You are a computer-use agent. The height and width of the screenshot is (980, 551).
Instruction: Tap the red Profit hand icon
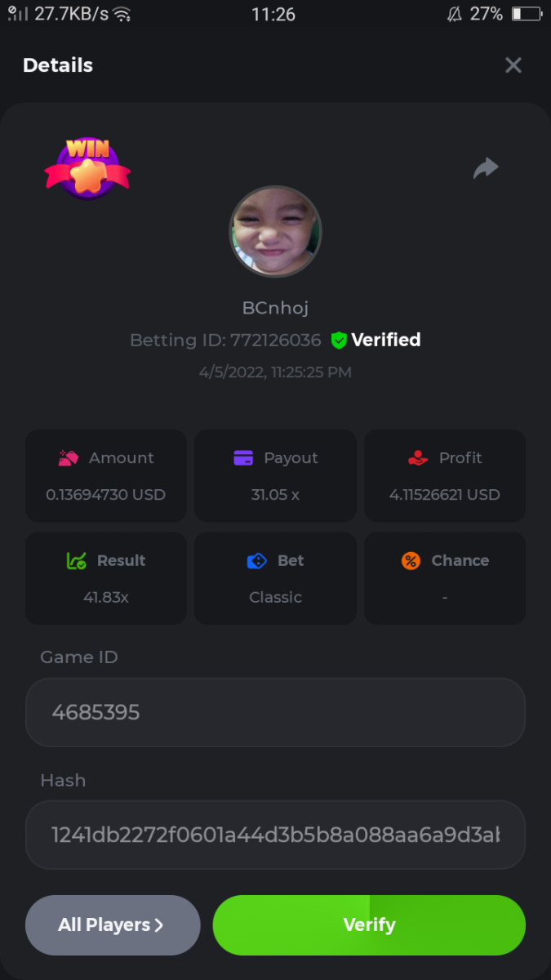click(418, 458)
